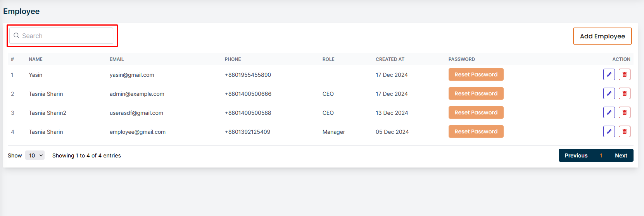The image size is (644, 216).
Task: Select page 1 in pagination
Action: pos(601,156)
